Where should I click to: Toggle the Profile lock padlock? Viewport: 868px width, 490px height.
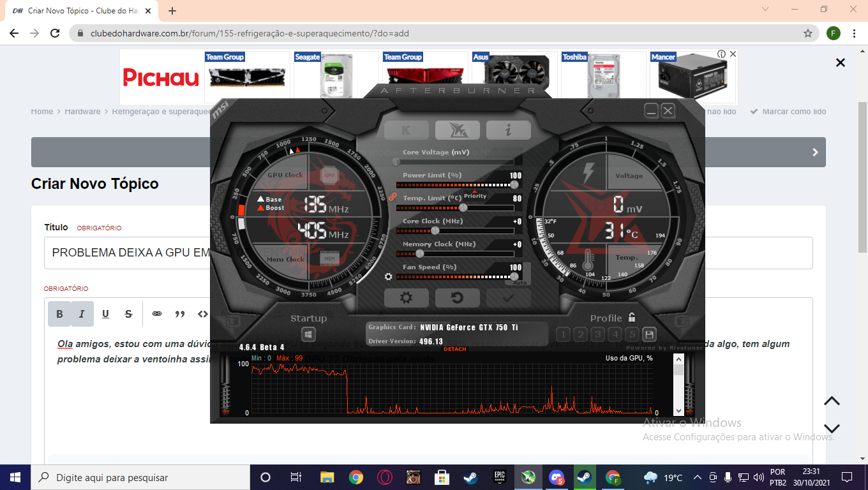point(632,317)
